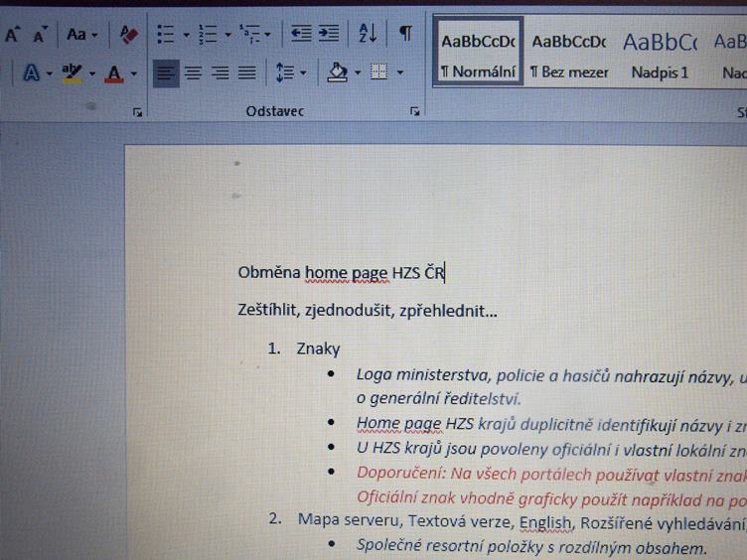Click the red line 'Oficiální znak vhodně graficky'
Screen dimensions: 747x560
(x=551, y=498)
